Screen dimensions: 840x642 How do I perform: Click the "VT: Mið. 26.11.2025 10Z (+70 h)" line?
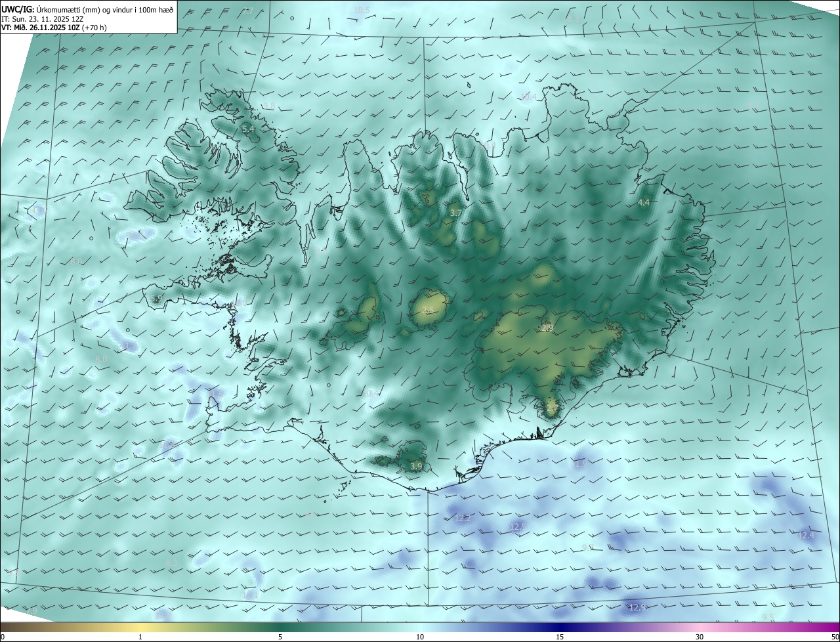tap(54, 28)
